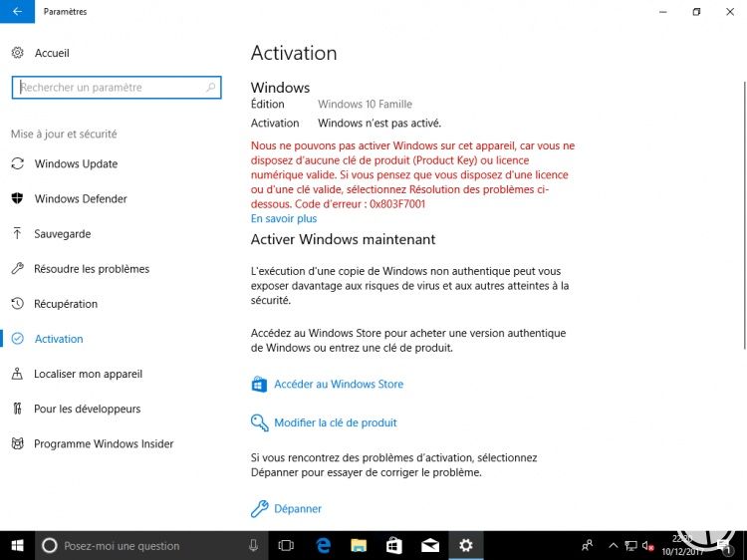Click Modifier la clé de produit

coord(335,422)
